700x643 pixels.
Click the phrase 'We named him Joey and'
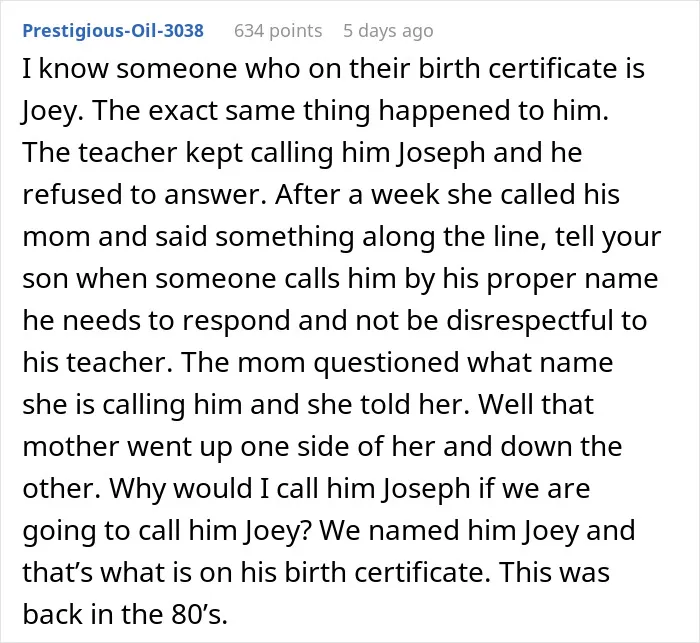(x=477, y=530)
